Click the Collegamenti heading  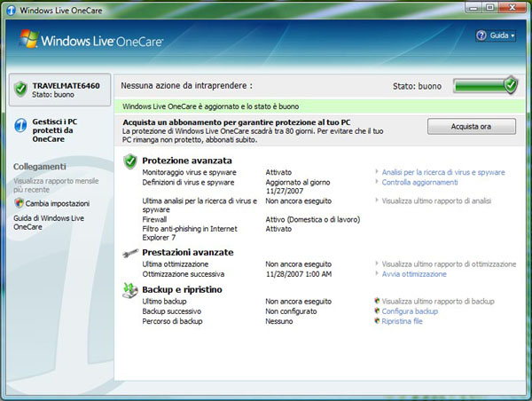pyautogui.click(x=40, y=167)
